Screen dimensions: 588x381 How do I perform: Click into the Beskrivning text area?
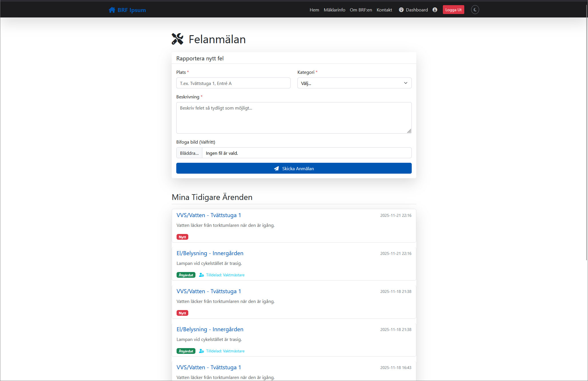coord(294,118)
